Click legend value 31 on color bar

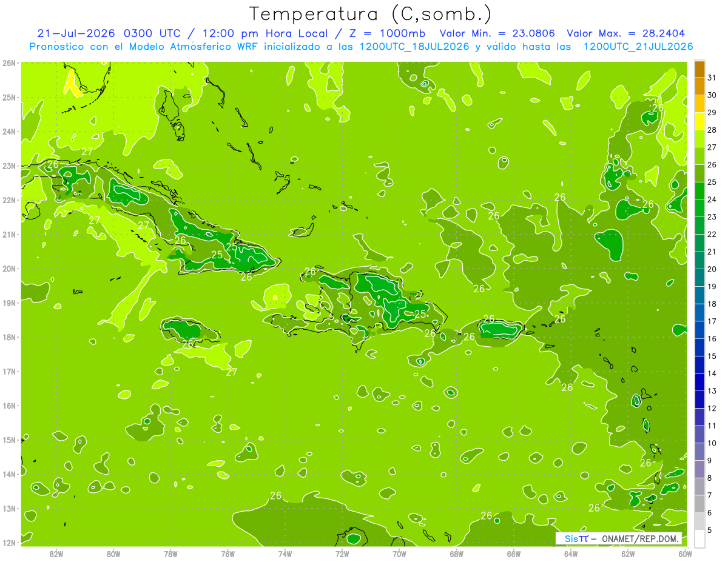(x=712, y=78)
